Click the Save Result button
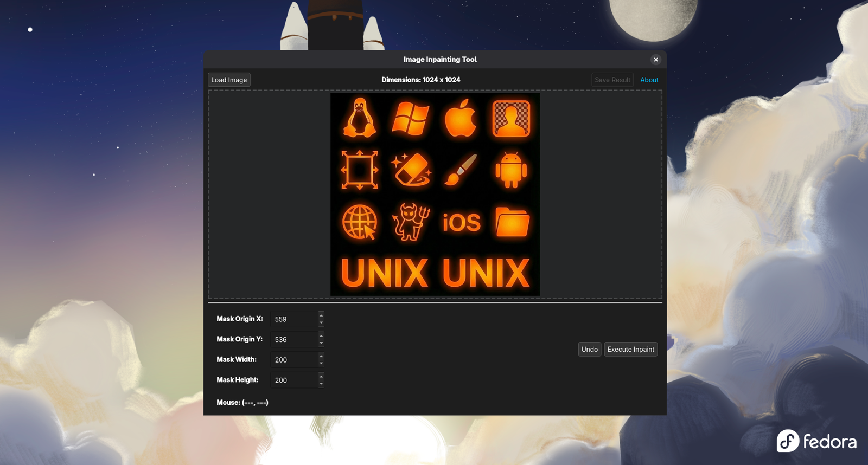 612,80
